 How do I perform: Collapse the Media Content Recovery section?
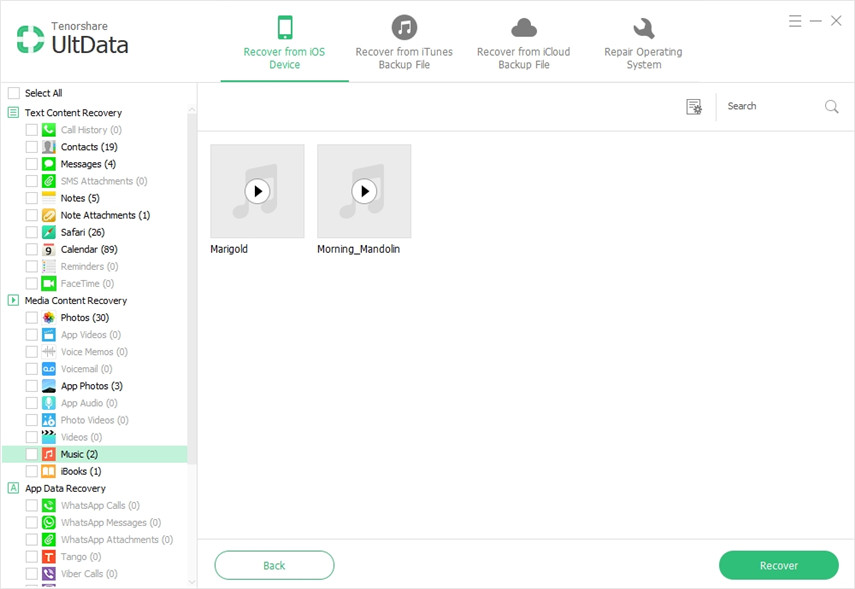[x=14, y=300]
